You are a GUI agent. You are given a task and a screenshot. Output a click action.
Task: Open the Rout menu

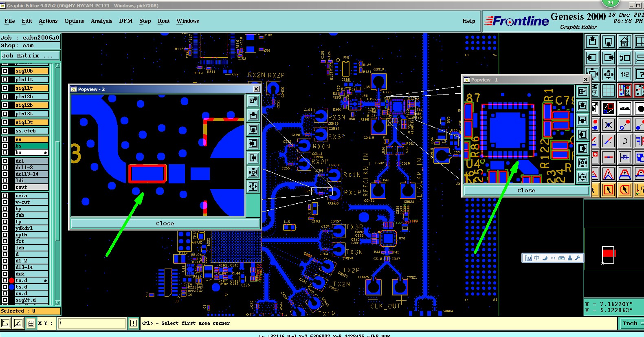click(164, 21)
